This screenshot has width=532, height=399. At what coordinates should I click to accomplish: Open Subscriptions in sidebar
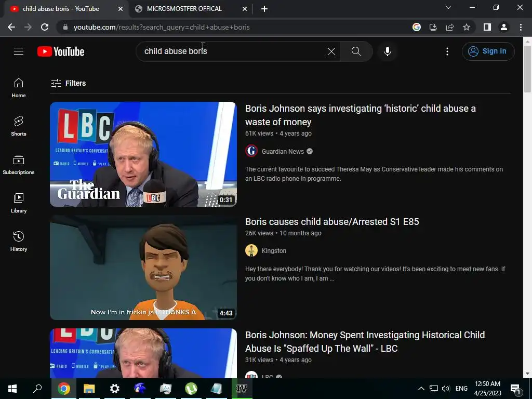[x=19, y=165]
